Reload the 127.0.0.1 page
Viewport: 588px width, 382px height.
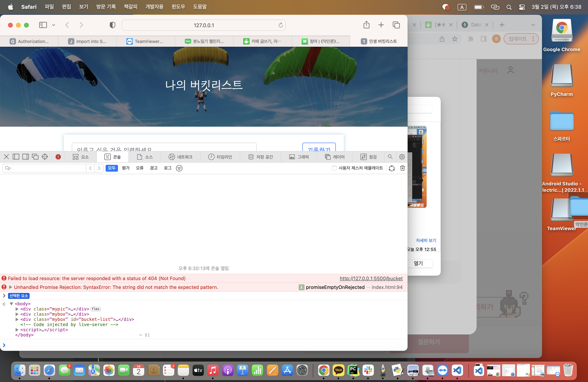coord(281,25)
